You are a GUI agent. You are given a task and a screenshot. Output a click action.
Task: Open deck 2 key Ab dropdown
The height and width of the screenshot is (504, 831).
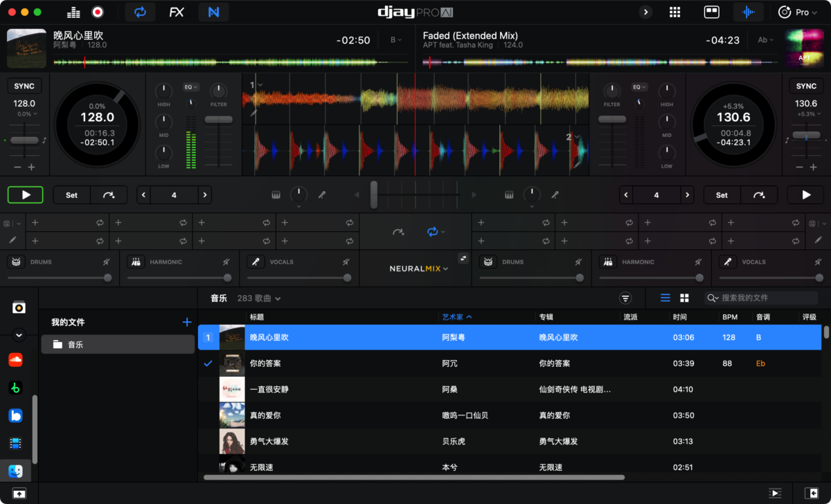click(x=766, y=40)
